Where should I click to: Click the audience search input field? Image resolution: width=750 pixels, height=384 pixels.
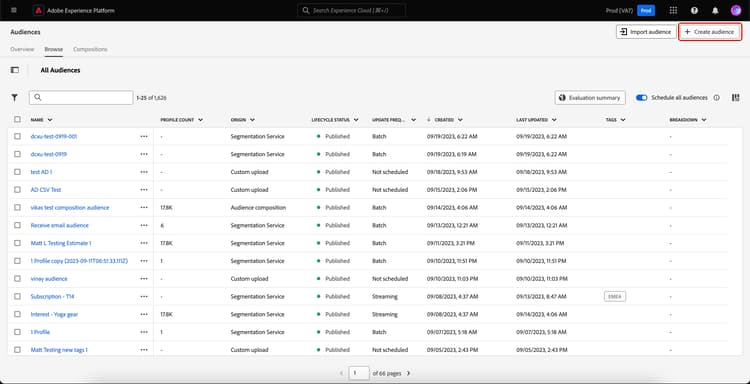tap(81, 98)
